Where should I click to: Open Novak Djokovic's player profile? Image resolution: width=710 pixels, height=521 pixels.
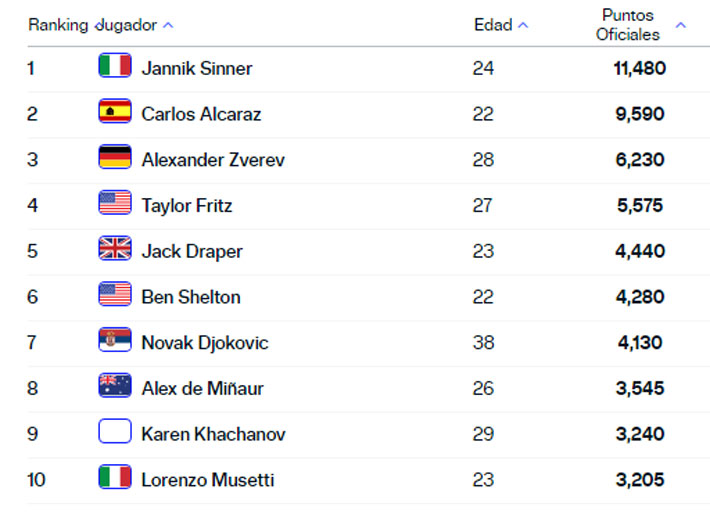(205, 343)
